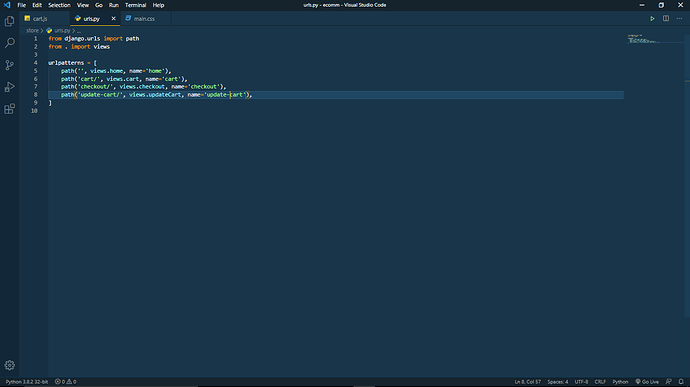Change the CRLF end of line sequence
This screenshot has width=690, height=387.
pos(600,382)
